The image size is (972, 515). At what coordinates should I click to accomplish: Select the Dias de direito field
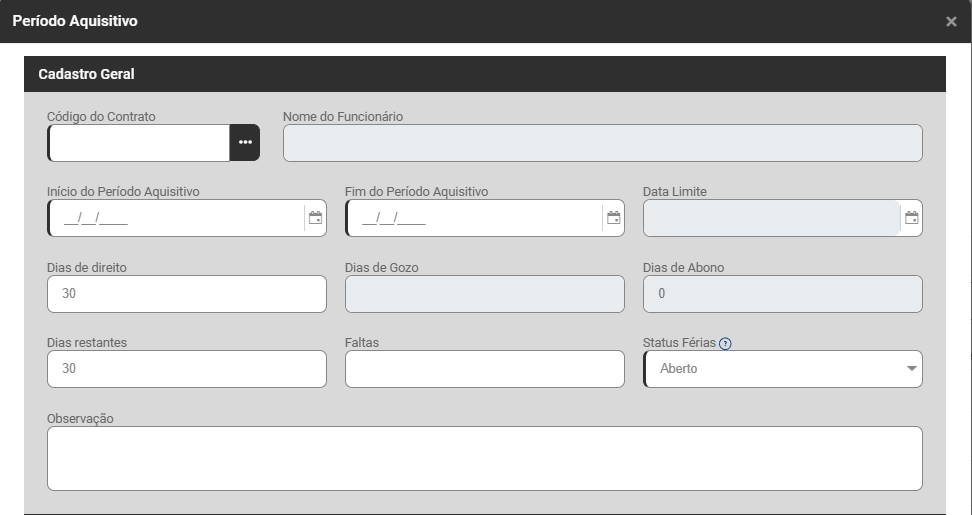[x=186, y=294]
